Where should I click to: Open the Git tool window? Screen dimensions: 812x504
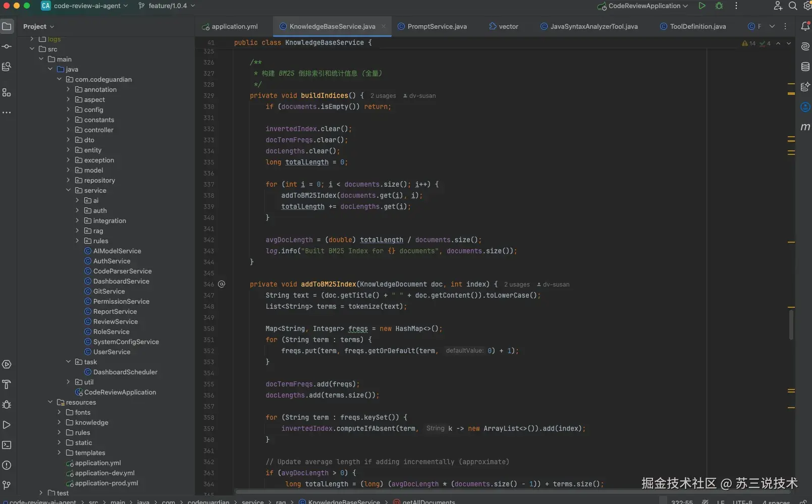[7, 485]
